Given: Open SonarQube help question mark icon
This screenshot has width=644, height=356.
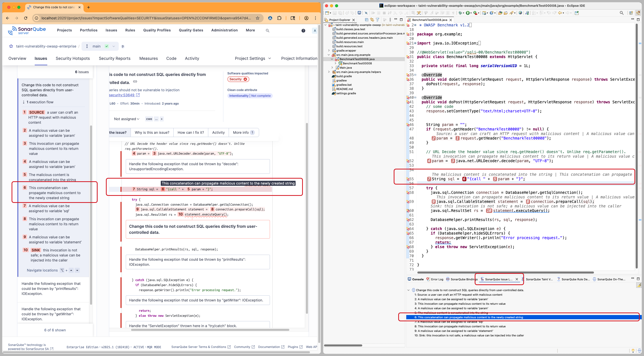Looking at the screenshot, I should pyautogui.click(x=303, y=30).
